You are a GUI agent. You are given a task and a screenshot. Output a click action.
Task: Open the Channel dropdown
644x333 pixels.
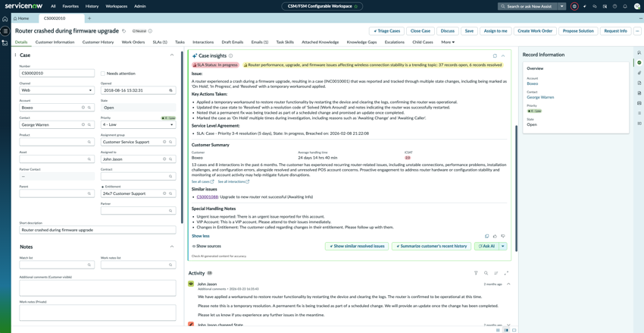click(57, 90)
